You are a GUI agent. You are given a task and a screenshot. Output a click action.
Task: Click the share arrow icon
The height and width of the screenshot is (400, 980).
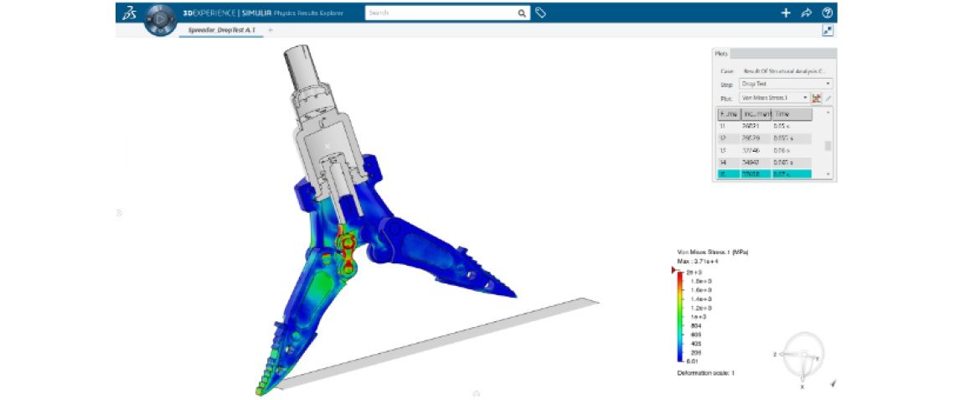point(807,13)
